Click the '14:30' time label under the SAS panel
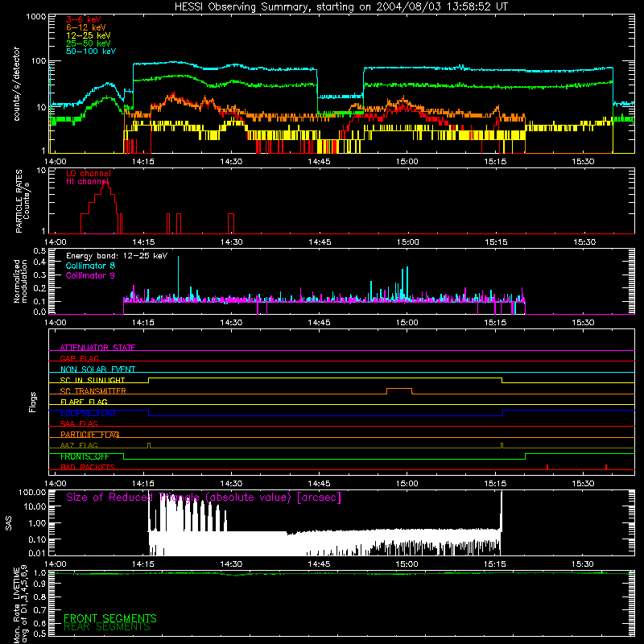 (x=231, y=564)
